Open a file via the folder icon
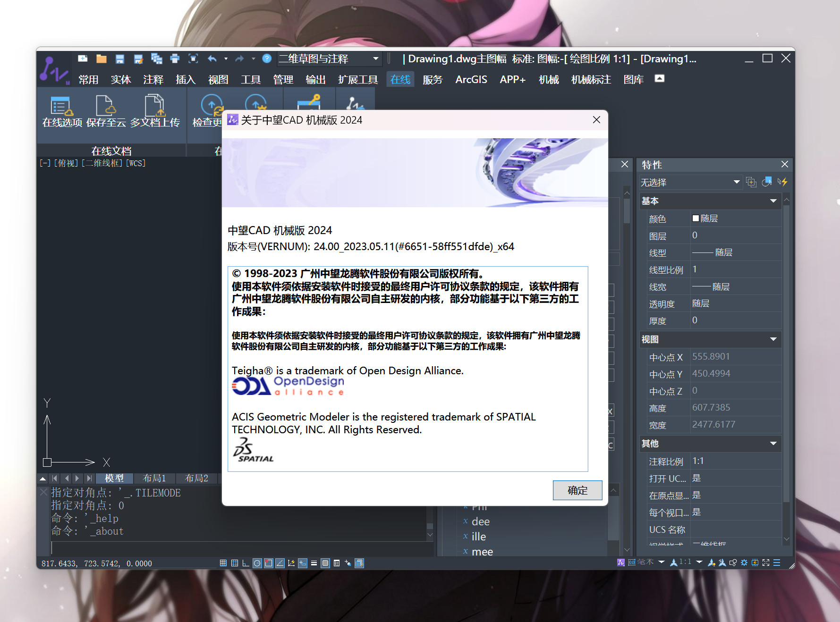This screenshot has width=840, height=622. [x=101, y=59]
